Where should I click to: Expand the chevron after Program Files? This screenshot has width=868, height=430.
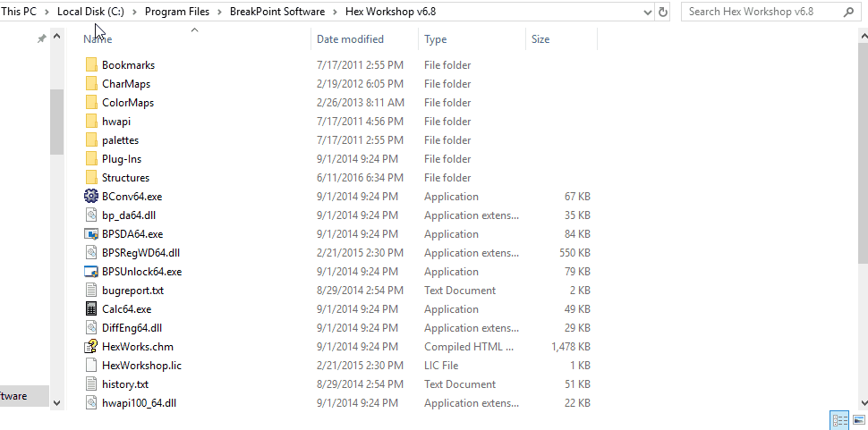220,12
